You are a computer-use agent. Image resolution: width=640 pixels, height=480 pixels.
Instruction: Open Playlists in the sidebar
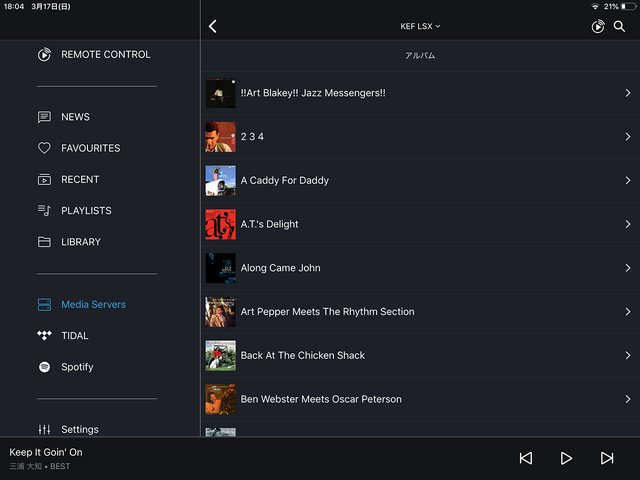[86, 211]
